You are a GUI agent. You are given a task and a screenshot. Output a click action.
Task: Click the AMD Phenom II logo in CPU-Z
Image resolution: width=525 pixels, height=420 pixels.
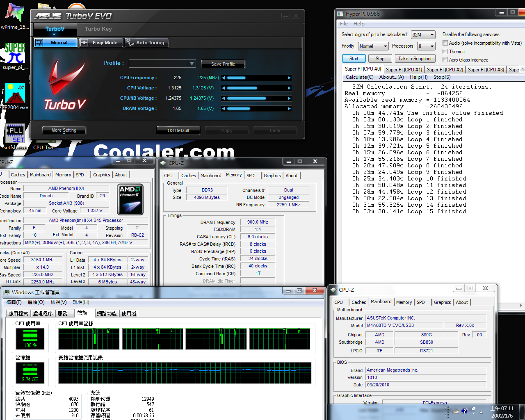tap(130, 199)
